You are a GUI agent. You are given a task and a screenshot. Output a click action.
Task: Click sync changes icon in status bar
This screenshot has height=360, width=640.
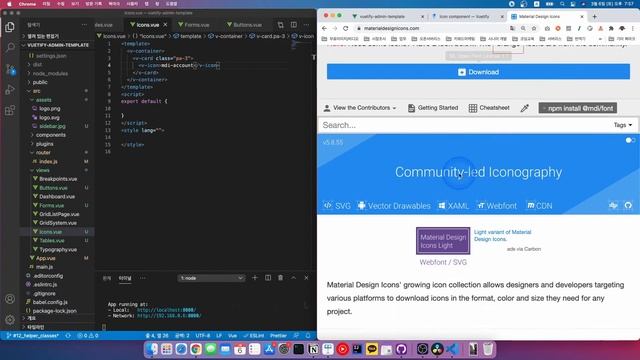(x=68, y=336)
